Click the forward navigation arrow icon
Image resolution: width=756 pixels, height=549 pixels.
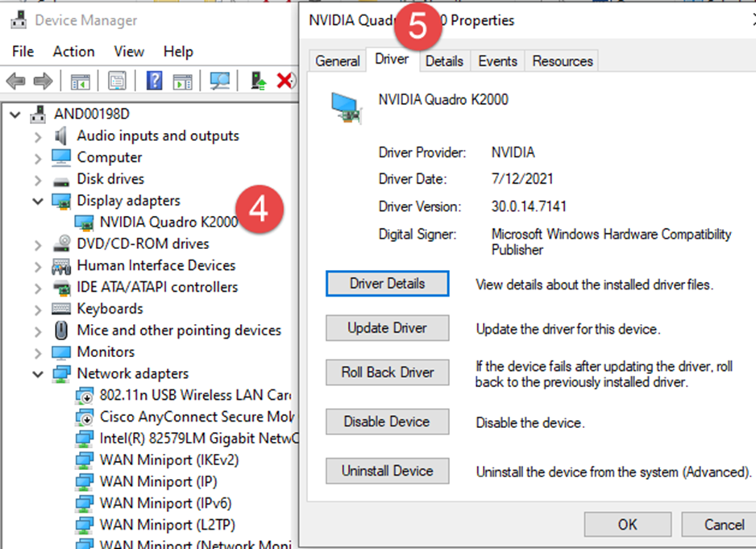[x=43, y=81]
